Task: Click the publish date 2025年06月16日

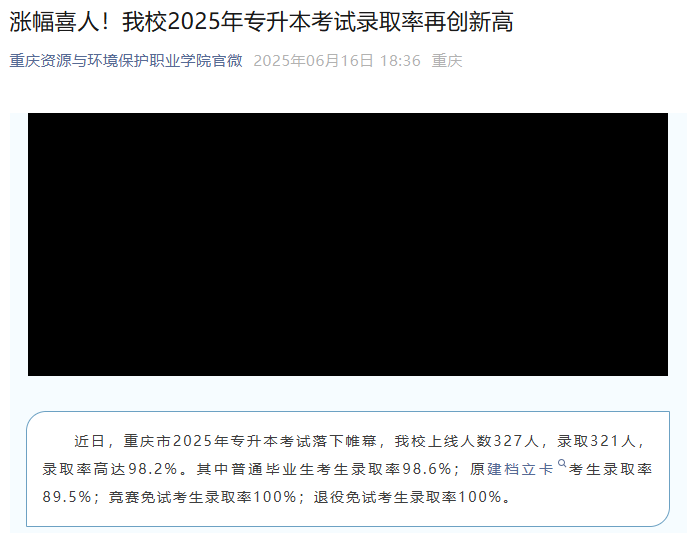Action: coord(313,61)
